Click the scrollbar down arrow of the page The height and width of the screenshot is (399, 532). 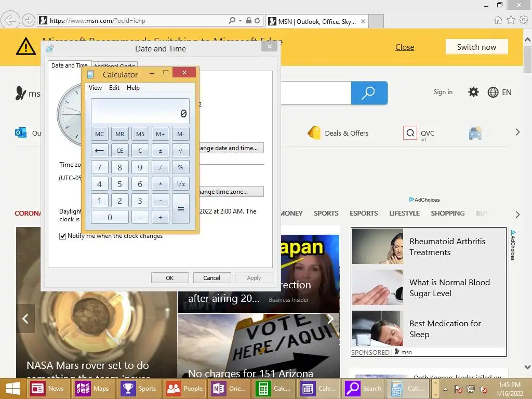click(527, 367)
